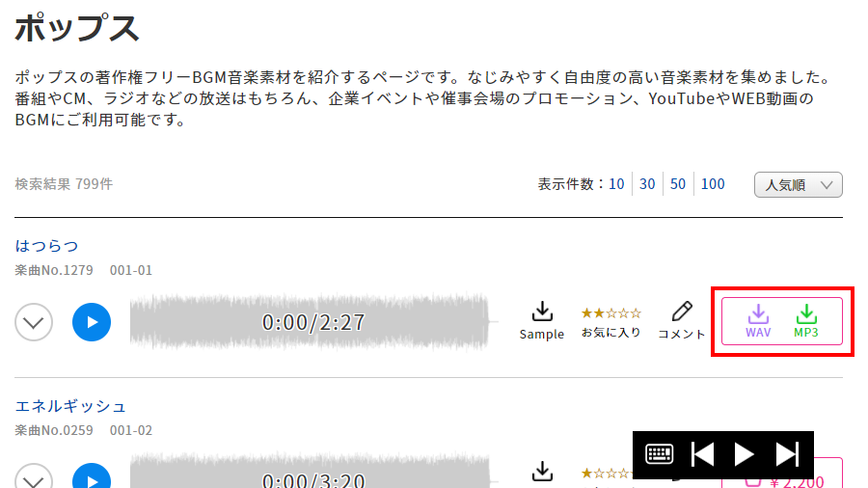Click the keyboard icon in black overlay
This screenshot has height=488, width=868.
(x=659, y=454)
